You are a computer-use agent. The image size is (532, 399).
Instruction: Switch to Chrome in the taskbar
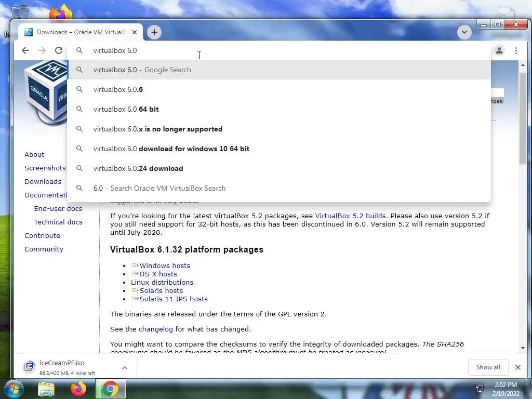pos(111,389)
